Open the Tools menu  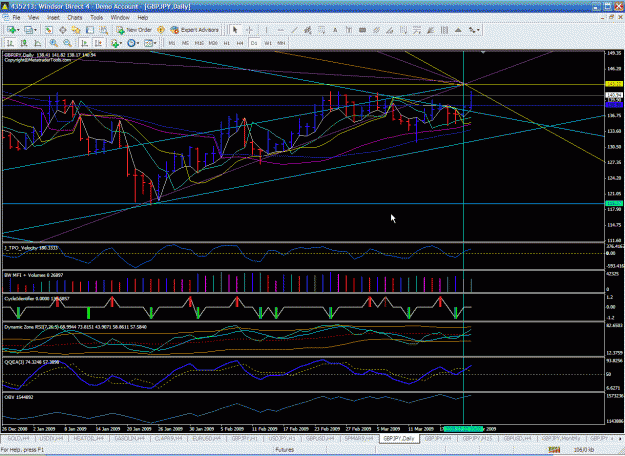click(96, 18)
